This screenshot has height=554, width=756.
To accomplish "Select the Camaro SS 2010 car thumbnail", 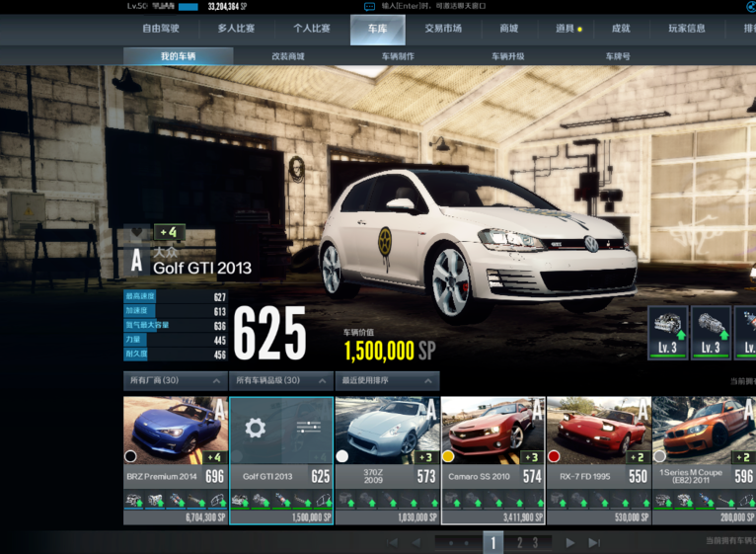I will click(493, 431).
